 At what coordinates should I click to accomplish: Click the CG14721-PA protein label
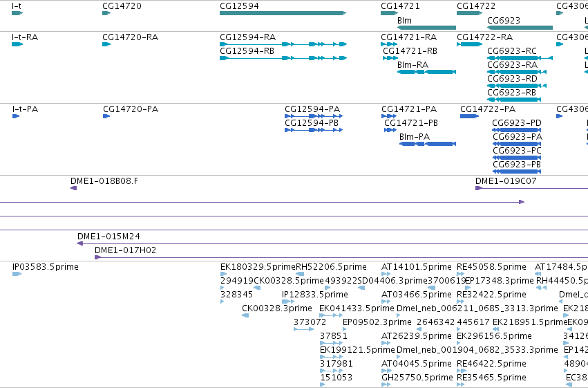(x=409, y=109)
